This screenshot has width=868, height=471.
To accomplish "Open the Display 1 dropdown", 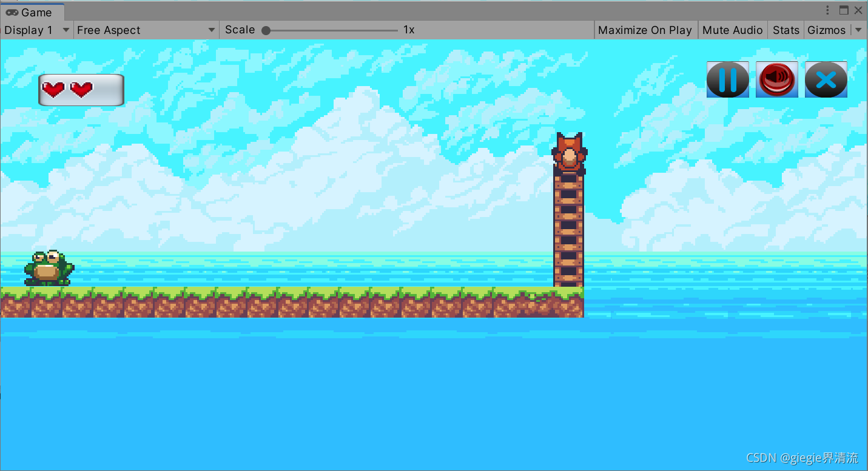I will click(x=37, y=30).
